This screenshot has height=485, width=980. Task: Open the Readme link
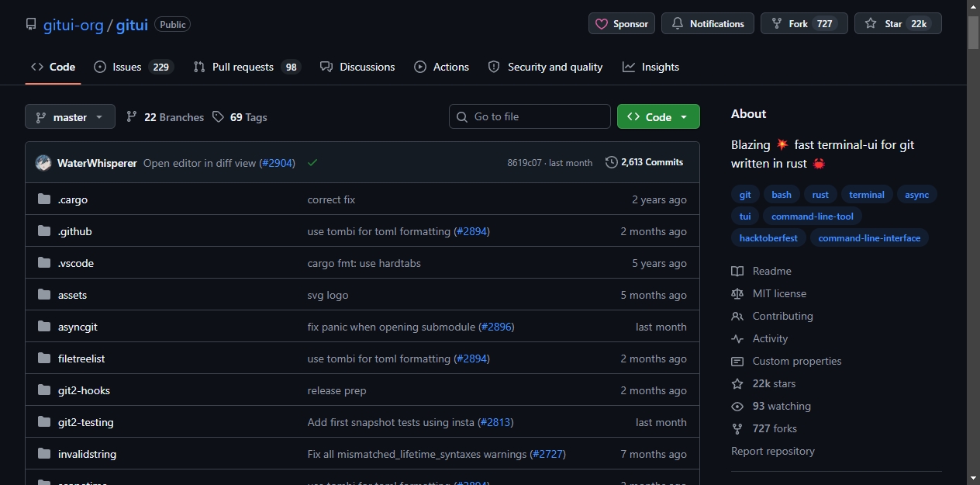761,271
